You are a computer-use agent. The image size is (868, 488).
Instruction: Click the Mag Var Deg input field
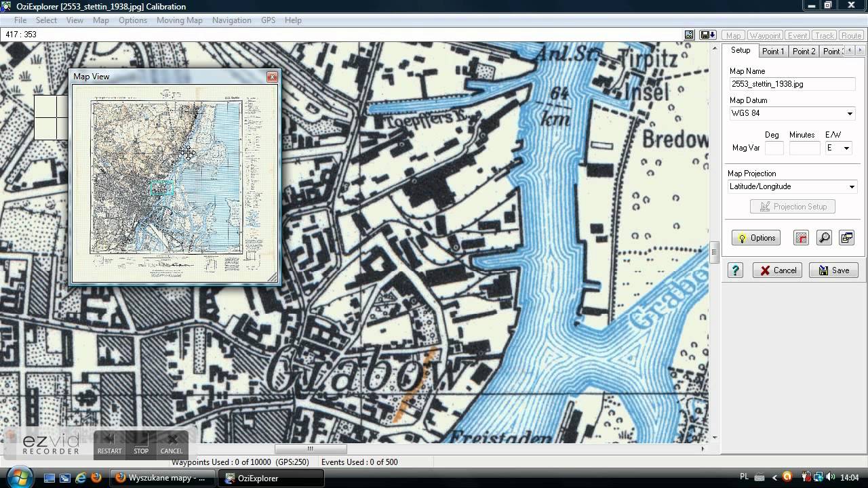click(774, 148)
